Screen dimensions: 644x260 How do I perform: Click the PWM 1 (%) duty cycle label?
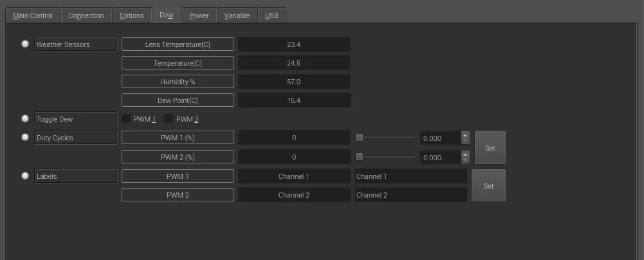pyautogui.click(x=178, y=138)
